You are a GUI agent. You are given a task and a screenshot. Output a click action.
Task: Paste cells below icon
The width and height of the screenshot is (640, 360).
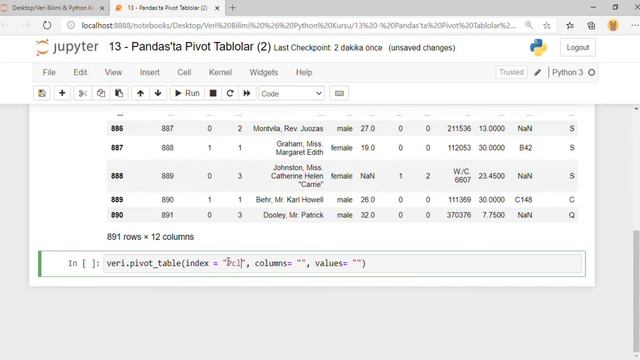[119, 93]
